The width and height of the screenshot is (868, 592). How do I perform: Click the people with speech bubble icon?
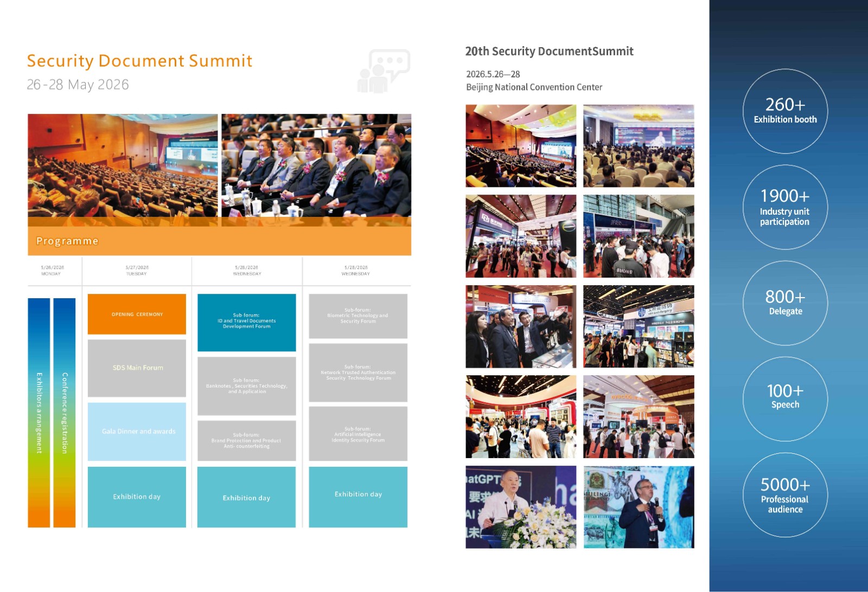[x=384, y=71]
